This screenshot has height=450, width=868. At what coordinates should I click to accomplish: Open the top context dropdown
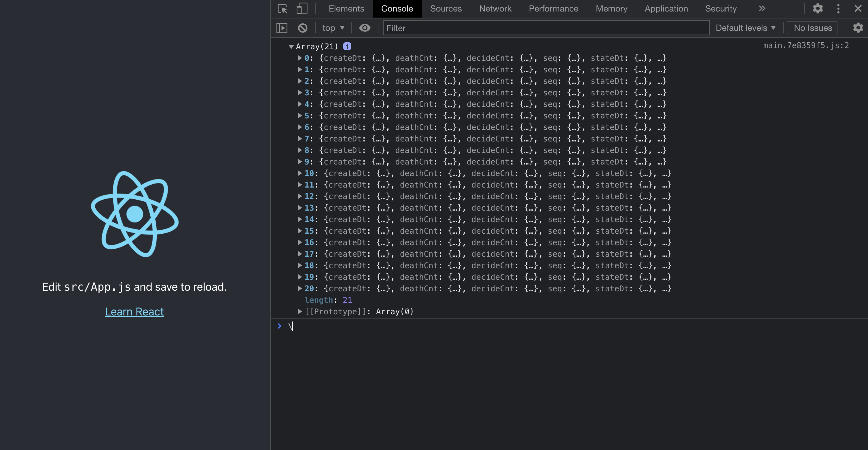[x=333, y=28]
